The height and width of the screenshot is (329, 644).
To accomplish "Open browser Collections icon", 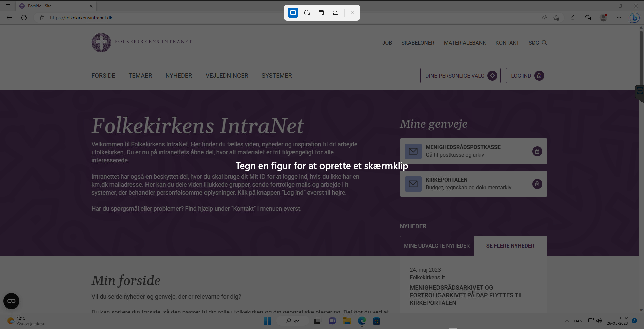I will (588, 18).
